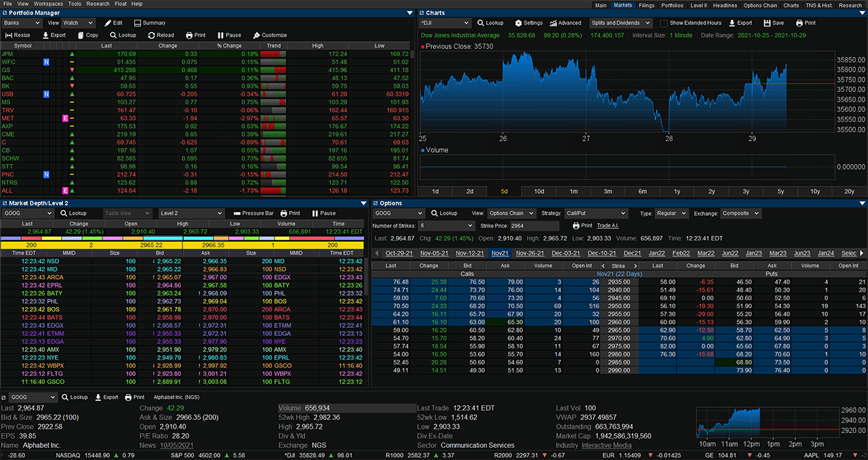Print the Market Depth/Level 2 panel
The height and width of the screenshot is (460, 868).
coord(290,213)
